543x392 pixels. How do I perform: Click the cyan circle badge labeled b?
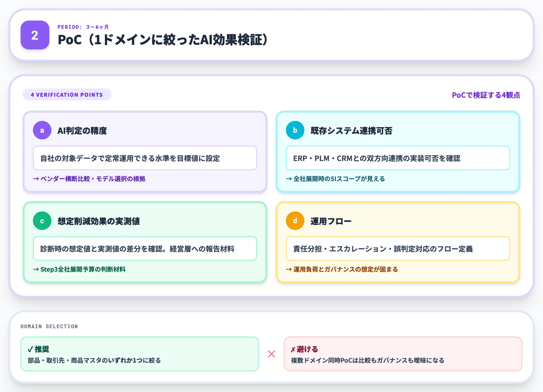(x=295, y=130)
